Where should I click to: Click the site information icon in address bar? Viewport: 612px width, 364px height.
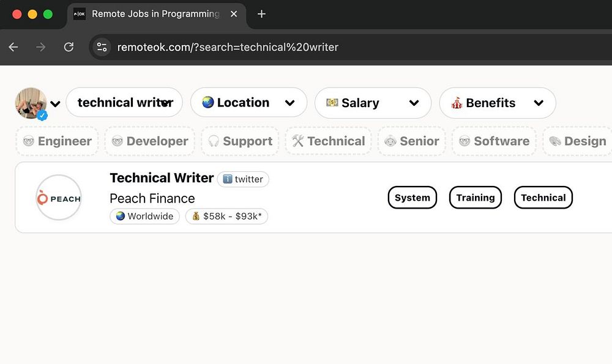(102, 47)
